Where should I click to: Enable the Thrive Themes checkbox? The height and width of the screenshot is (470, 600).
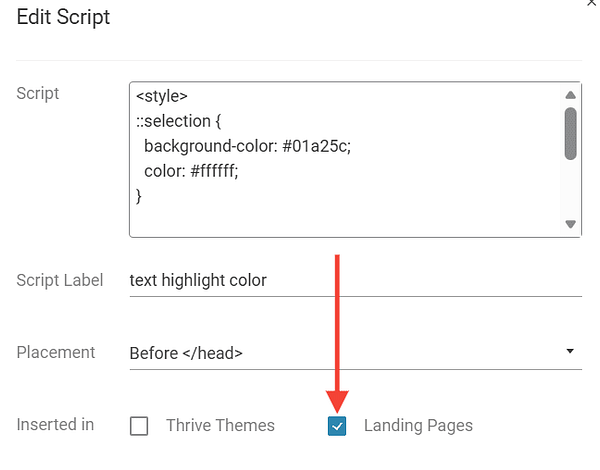pyautogui.click(x=139, y=426)
